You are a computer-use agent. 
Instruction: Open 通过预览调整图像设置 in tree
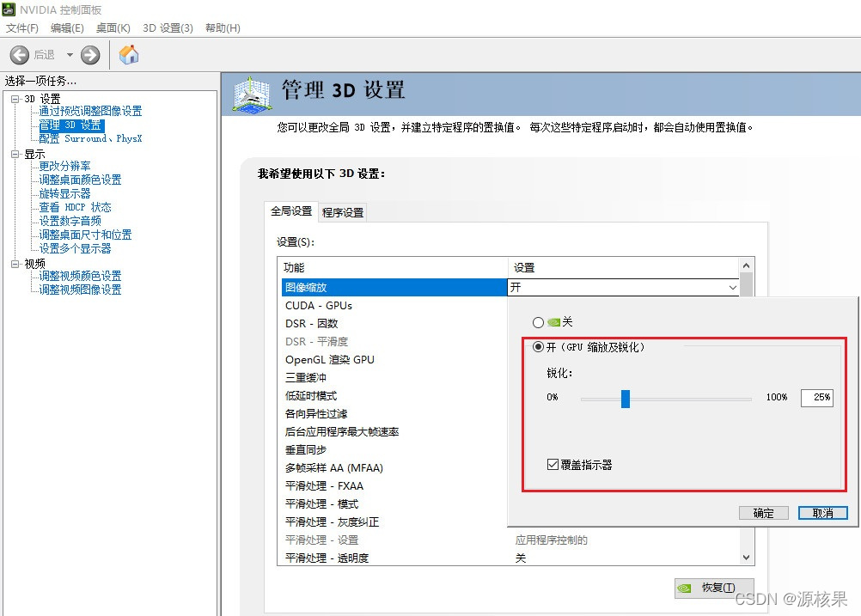90,111
